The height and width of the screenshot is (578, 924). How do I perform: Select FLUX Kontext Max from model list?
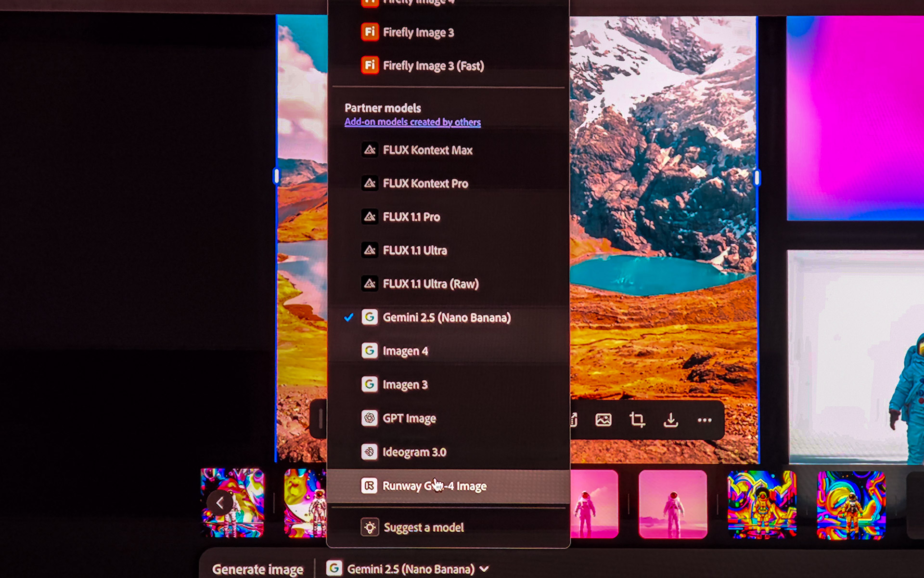pyautogui.click(x=427, y=150)
